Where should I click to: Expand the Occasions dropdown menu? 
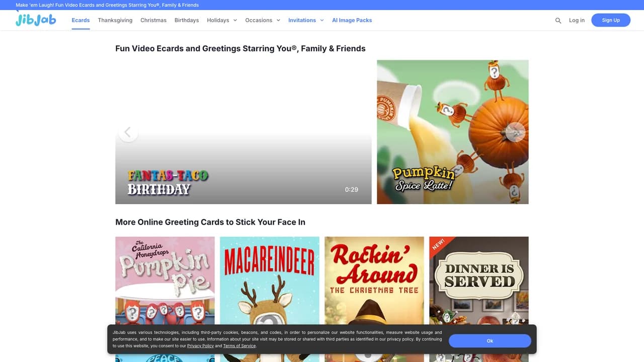point(263,20)
